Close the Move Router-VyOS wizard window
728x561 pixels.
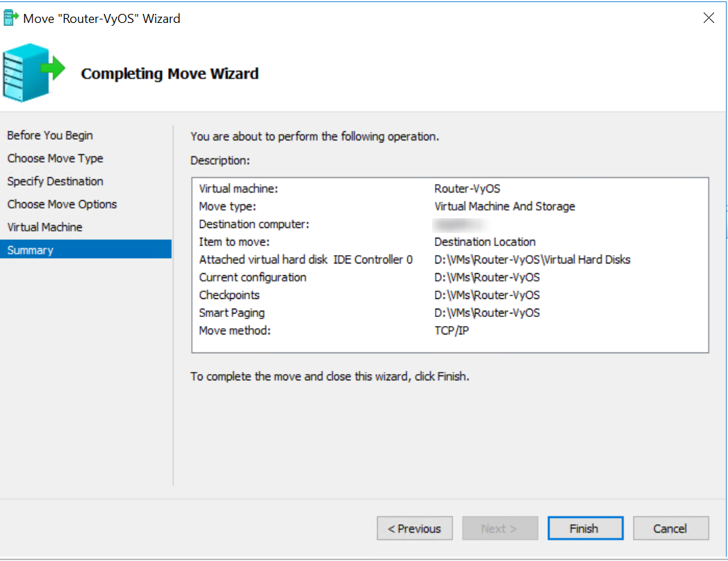click(x=709, y=18)
